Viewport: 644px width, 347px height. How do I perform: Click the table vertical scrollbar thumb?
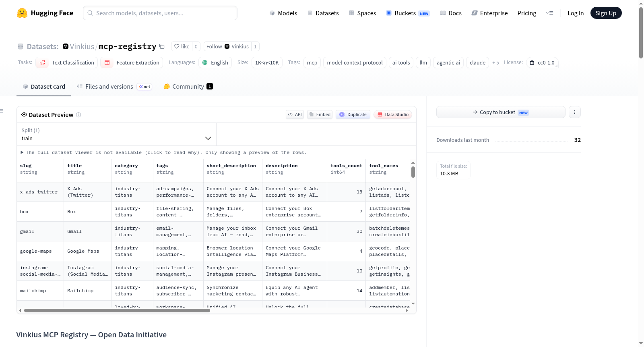(413, 172)
